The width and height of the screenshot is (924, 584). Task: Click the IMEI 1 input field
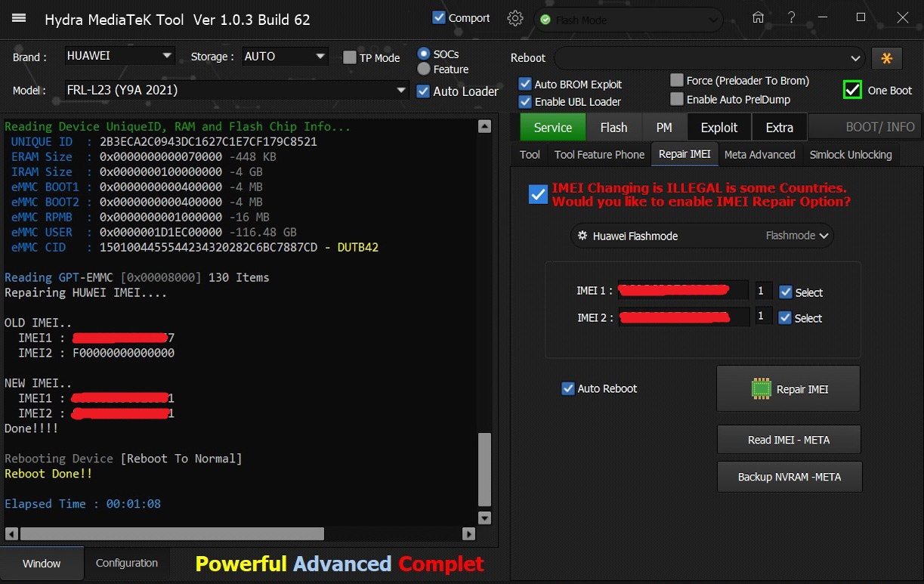click(x=682, y=291)
